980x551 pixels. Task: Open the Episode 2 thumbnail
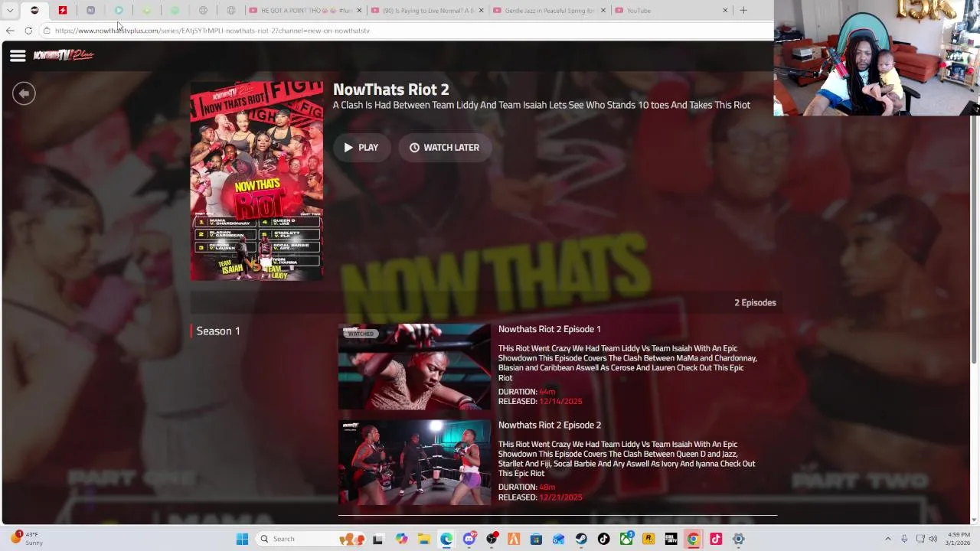(x=414, y=462)
